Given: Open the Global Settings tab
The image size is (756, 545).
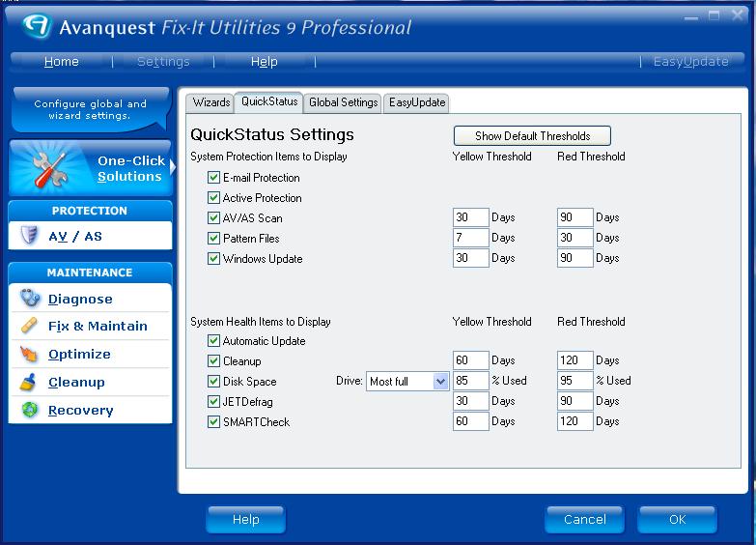Looking at the screenshot, I should point(343,102).
